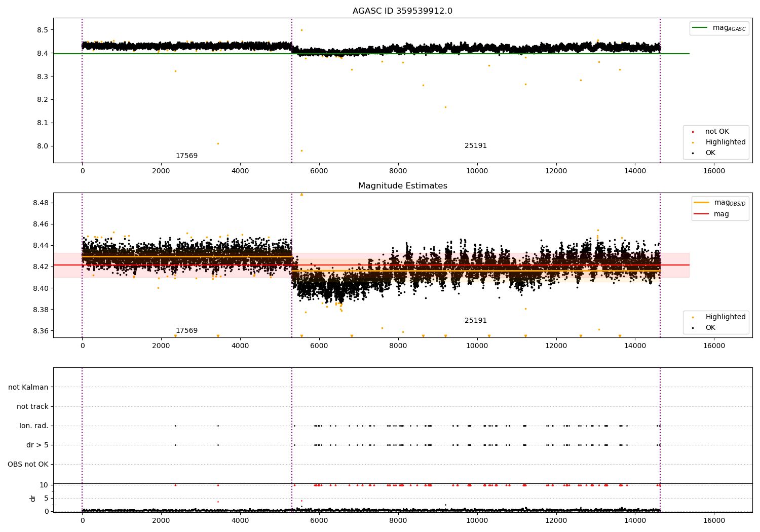
Task: Click the 8.46 y-axis tick label
Action: pos(41,224)
